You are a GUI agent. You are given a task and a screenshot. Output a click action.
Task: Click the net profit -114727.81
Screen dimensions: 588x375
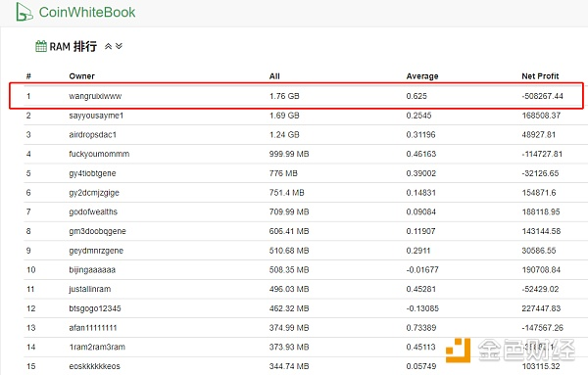pyautogui.click(x=542, y=154)
